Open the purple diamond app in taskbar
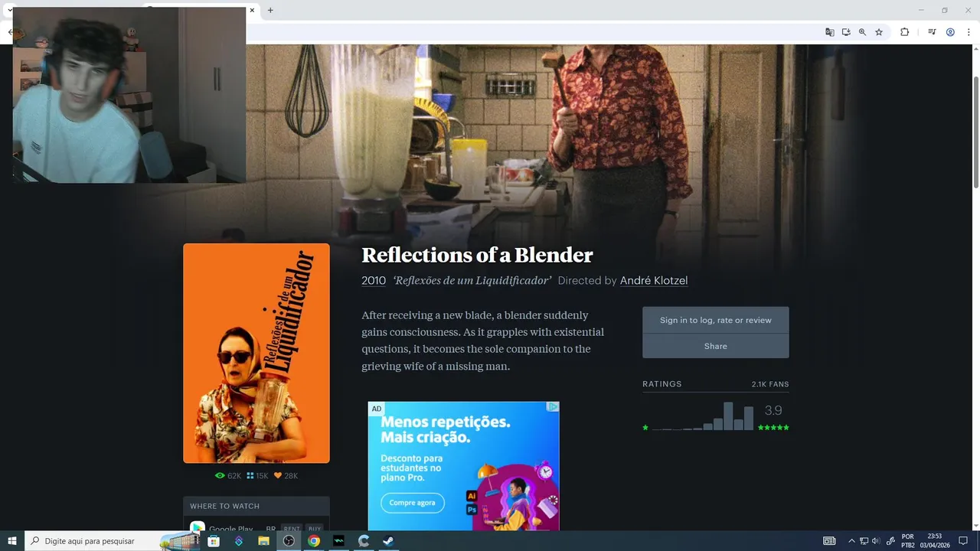 click(239, 541)
